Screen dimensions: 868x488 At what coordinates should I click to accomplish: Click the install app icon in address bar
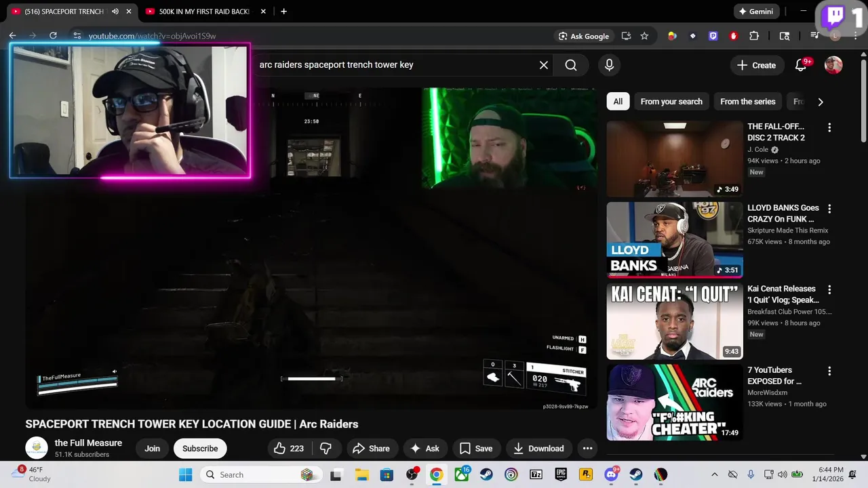tap(626, 36)
